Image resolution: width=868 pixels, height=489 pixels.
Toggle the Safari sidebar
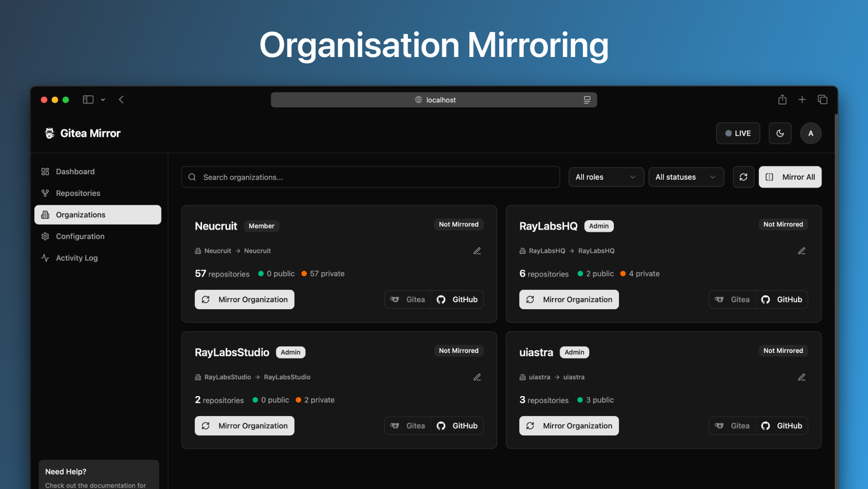point(88,100)
